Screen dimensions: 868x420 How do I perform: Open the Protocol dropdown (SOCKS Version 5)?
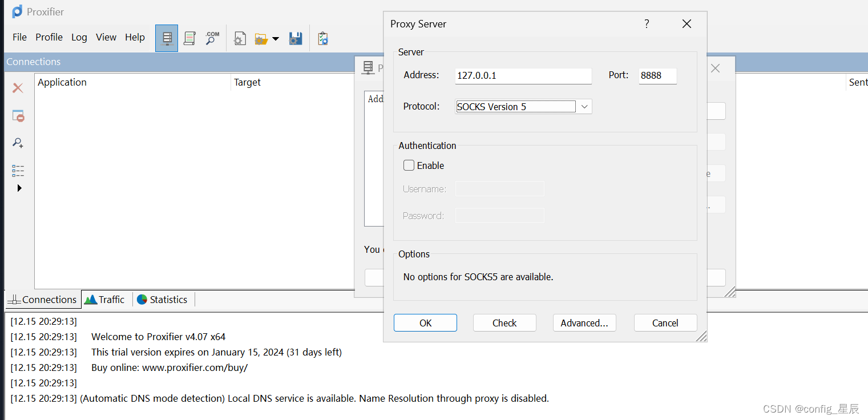[x=523, y=107]
